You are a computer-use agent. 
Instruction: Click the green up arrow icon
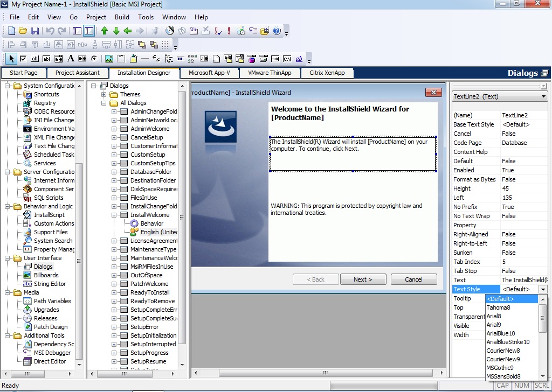(104, 31)
